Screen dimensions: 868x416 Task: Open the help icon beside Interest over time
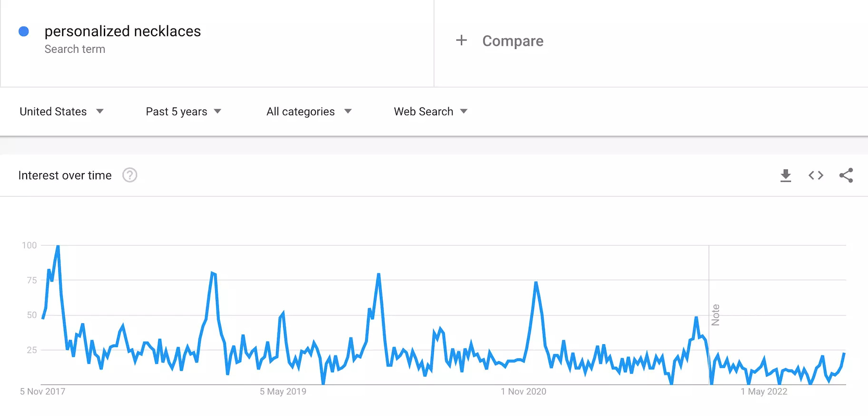point(129,175)
